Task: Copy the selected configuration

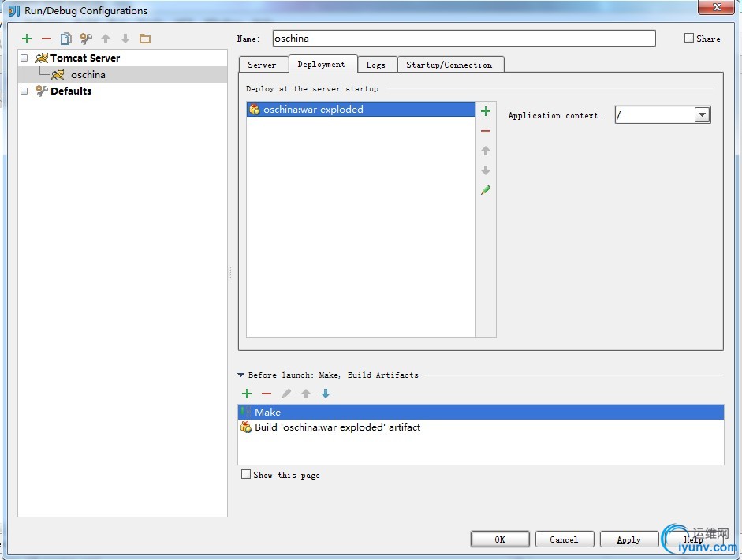Action: coord(65,39)
